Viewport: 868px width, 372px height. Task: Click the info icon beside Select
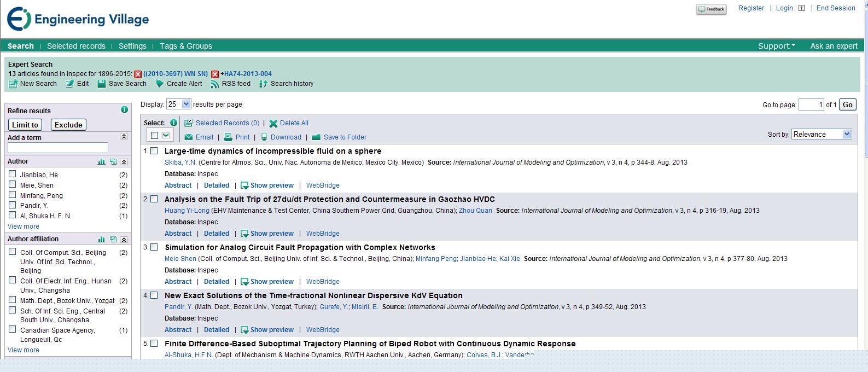tap(173, 123)
